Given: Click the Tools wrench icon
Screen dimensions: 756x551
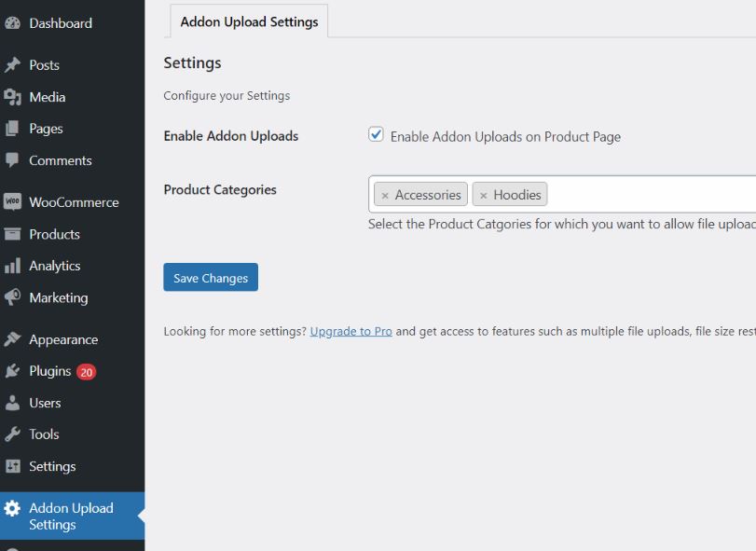Looking at the screenshot, I should coord(12,434).
